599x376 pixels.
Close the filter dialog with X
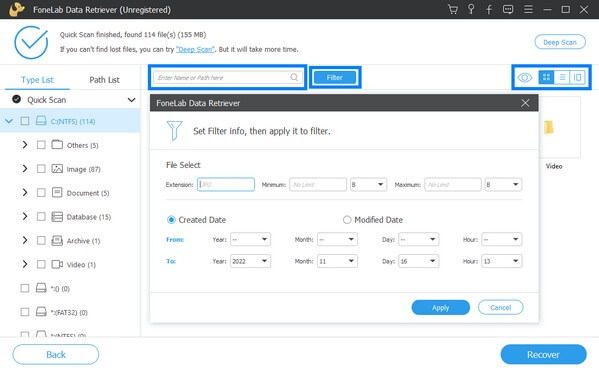coord(525,103)
